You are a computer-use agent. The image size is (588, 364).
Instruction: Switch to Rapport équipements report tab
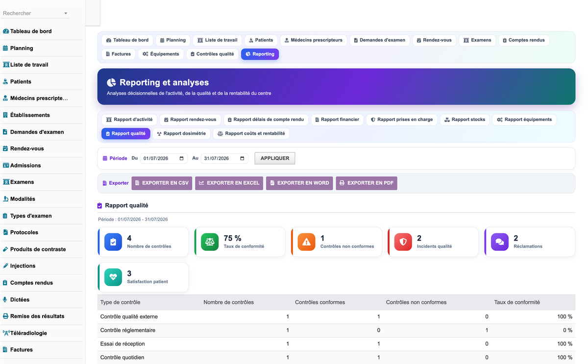coord(524,120)
